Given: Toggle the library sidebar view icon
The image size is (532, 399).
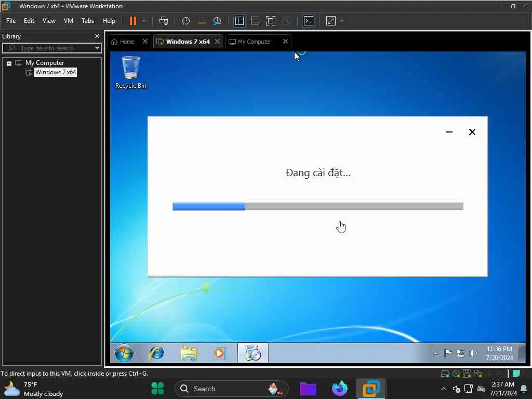Looking at the screenshot, I should (x=239, y=21).
